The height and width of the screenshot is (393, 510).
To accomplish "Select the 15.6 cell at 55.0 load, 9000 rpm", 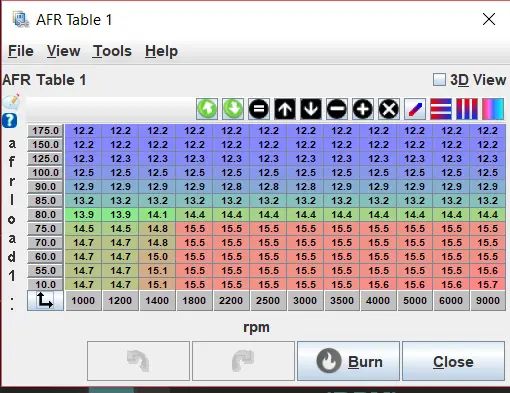I will (x=488, y=270).
